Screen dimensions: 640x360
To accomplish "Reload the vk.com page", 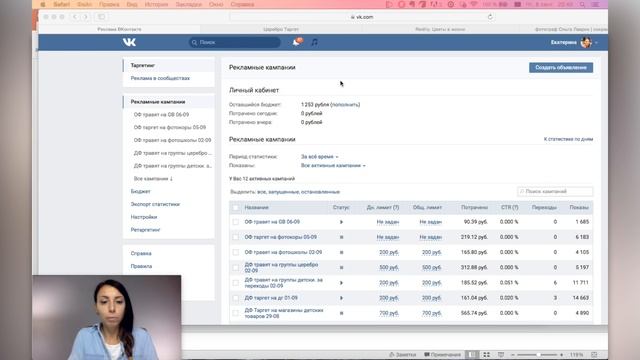I will tap(490, 17).
